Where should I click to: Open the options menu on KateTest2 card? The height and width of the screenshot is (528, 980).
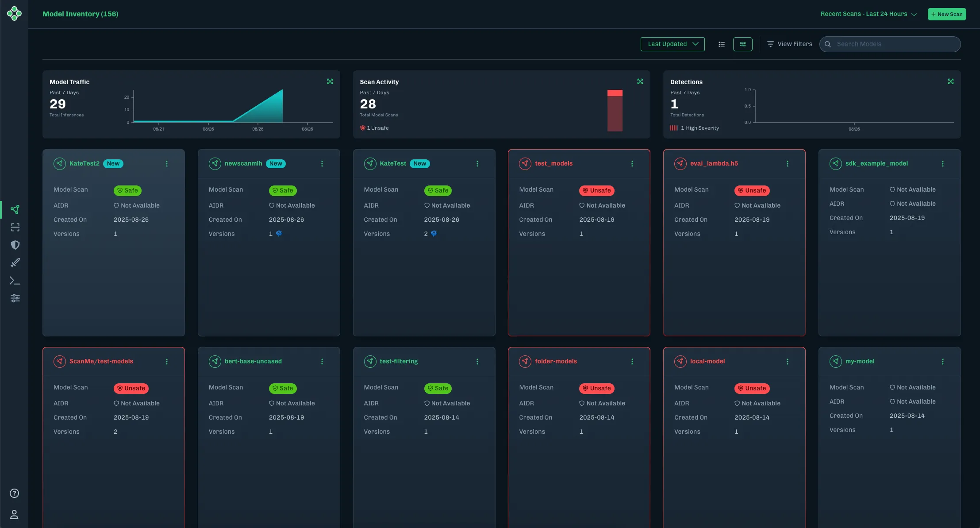pyautogui.click(x=167, y=164)
